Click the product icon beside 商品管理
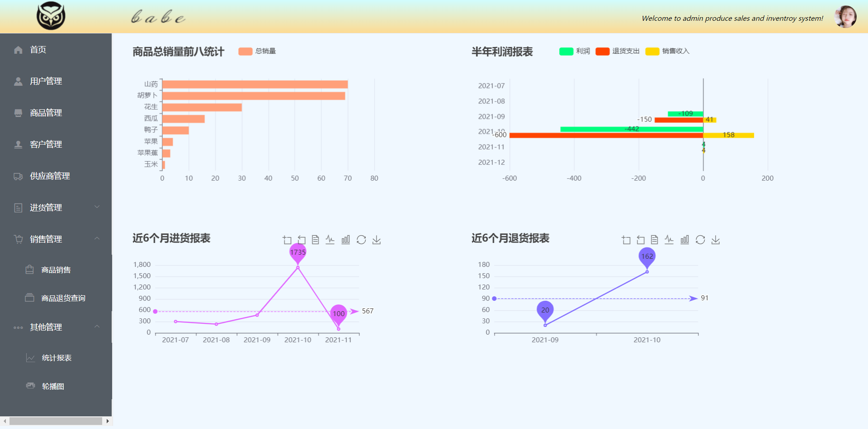 tap(18, 113)
